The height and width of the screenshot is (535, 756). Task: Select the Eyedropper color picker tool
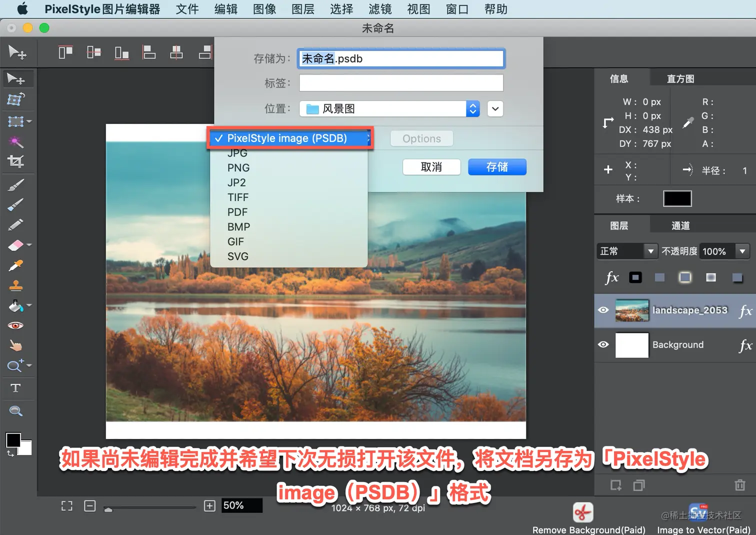(x=16, y=265)
